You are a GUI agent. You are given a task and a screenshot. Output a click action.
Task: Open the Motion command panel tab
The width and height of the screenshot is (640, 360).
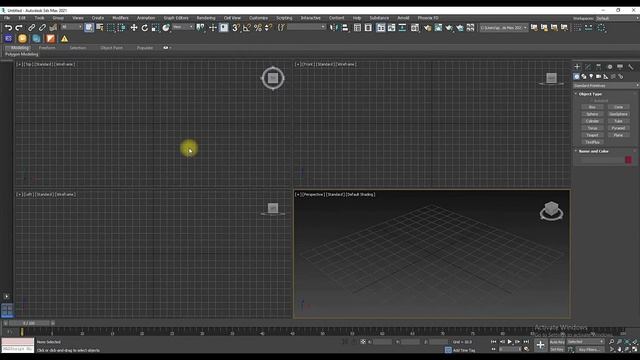point(609,67)
